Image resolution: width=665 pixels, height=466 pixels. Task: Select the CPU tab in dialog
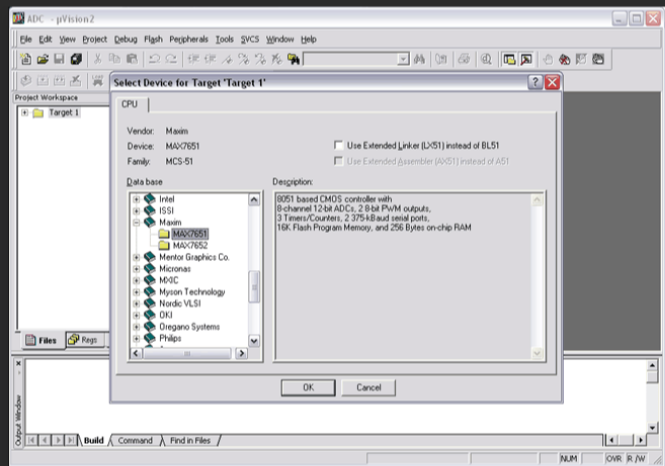130,104
